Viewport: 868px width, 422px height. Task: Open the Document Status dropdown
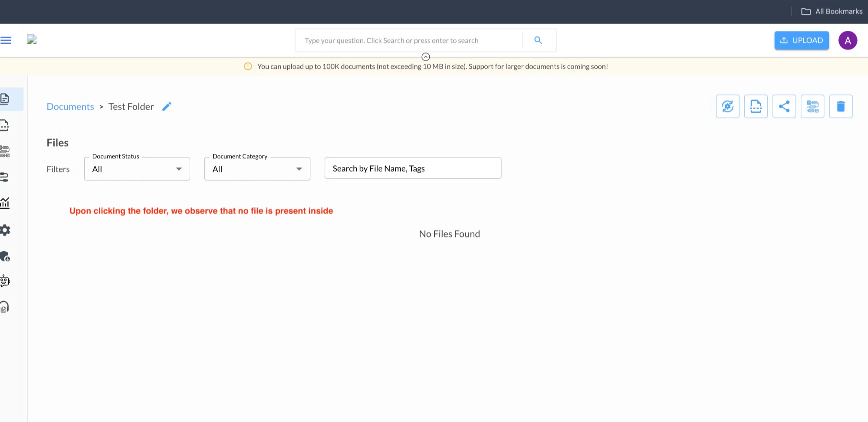point(137,169)
